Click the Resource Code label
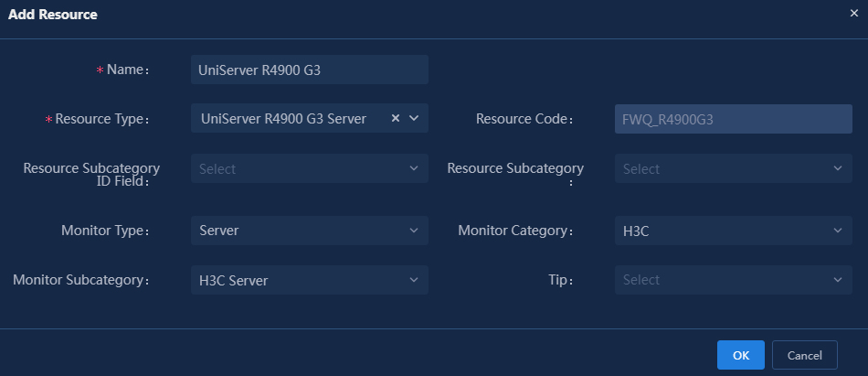868x376 pixels. click(524, 119)
